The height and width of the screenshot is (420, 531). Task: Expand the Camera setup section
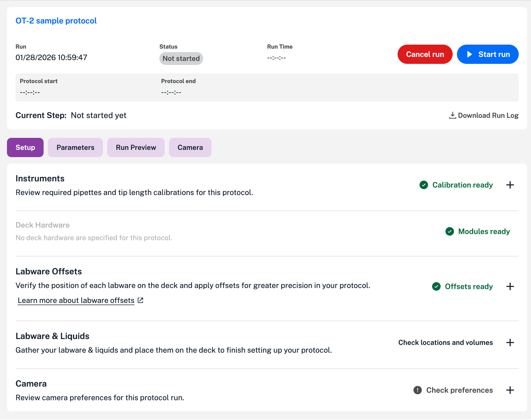click(510, 390)
